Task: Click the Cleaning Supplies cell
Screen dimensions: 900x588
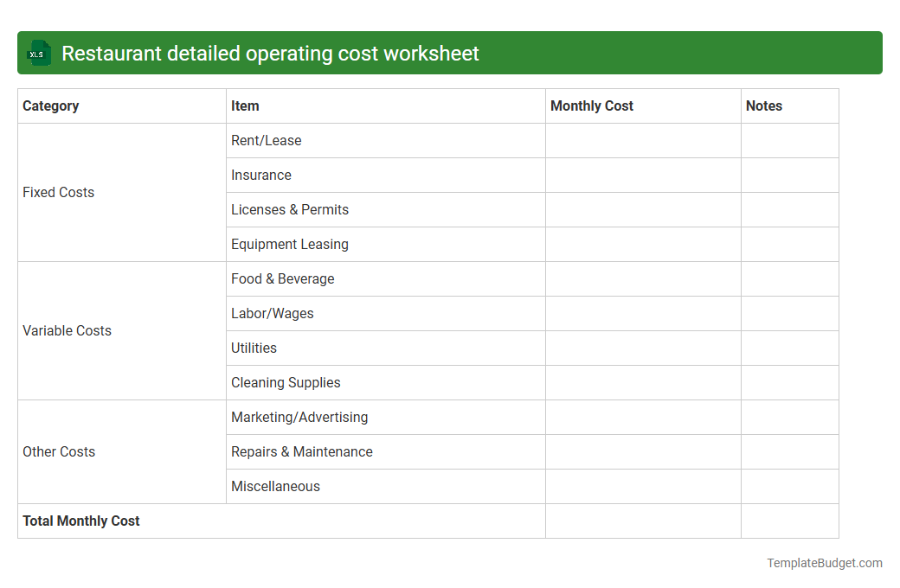Action: [286, 382]
